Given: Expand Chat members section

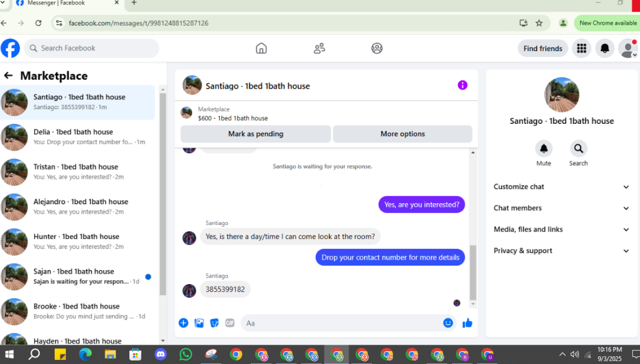Looking at the screenshot, I should [x=561, y=208].
